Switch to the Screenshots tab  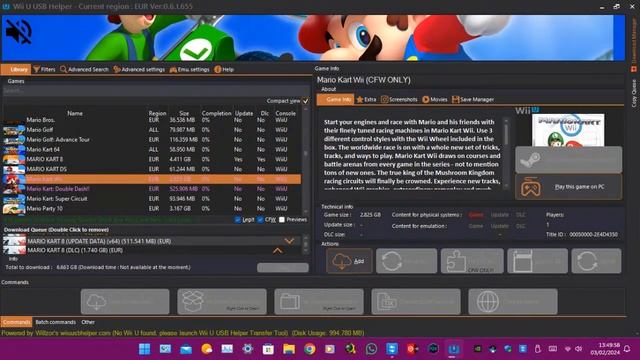coord(399,100)
